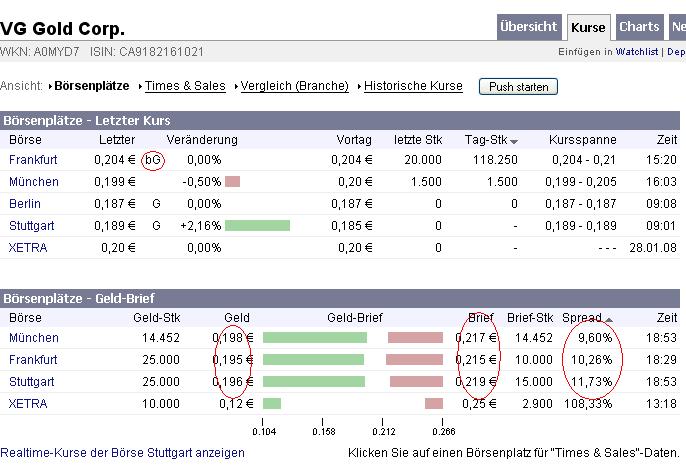Image resolution: width=686 pixels, height=468 pixels.
Task: Open München exchange in Letzter Kurs table
Action: (x=34, y=182)
